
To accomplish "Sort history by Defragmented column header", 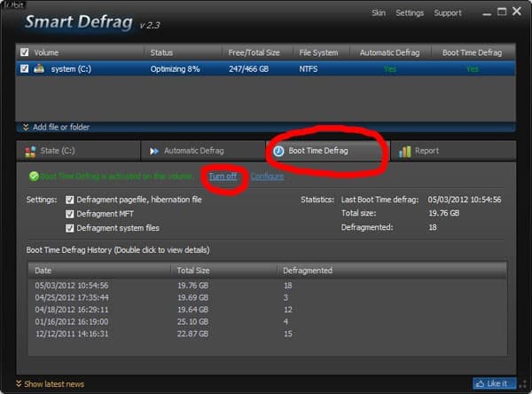I will 392,271.
